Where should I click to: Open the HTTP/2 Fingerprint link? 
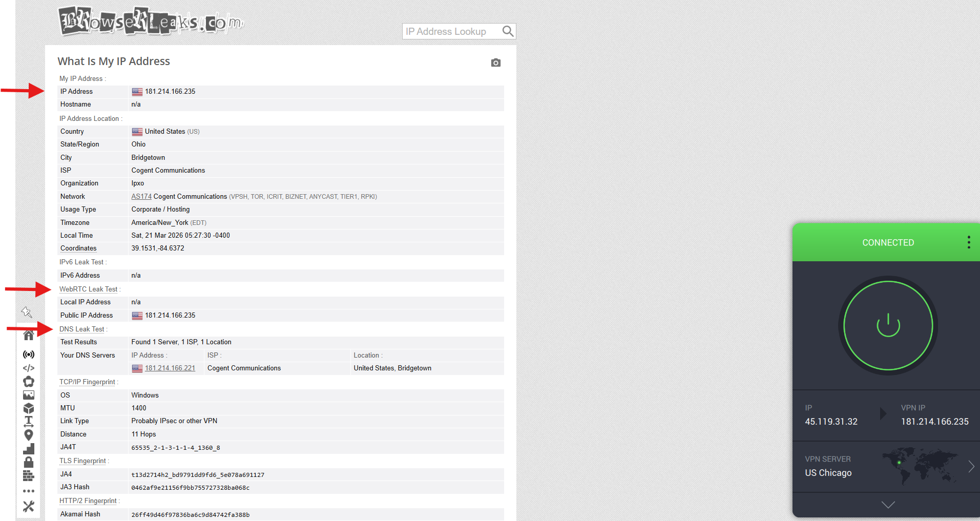(x=88, y=501)
